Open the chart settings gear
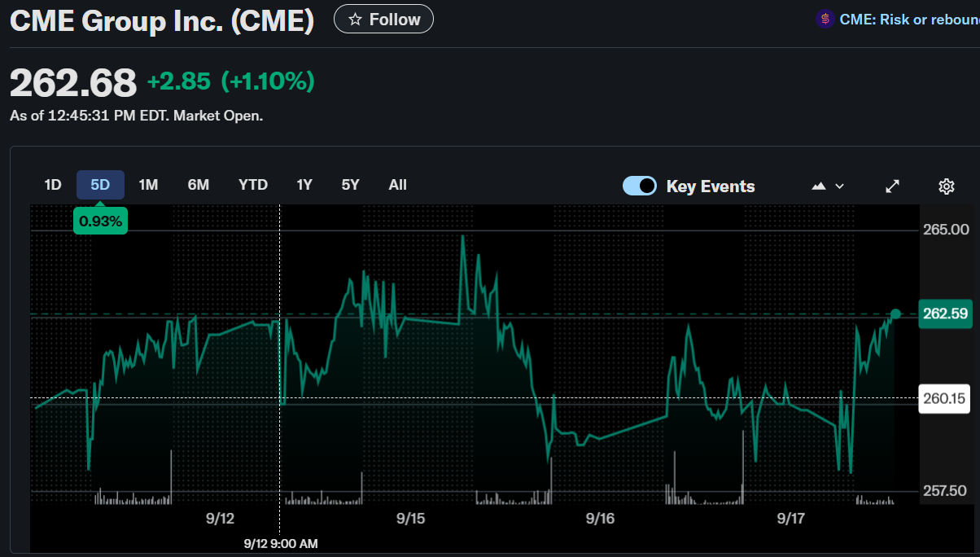This screenshot has width=980, height=557. coord(946,186)
